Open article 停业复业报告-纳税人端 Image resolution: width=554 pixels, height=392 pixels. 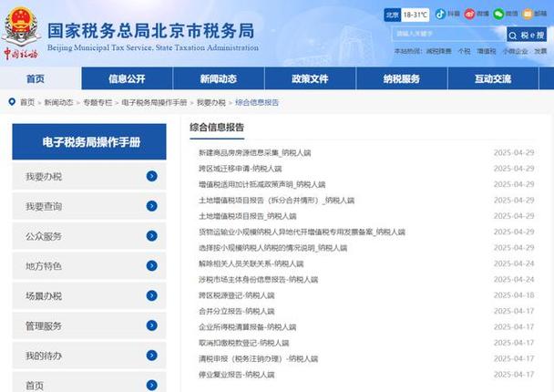(x=237, y=375)
